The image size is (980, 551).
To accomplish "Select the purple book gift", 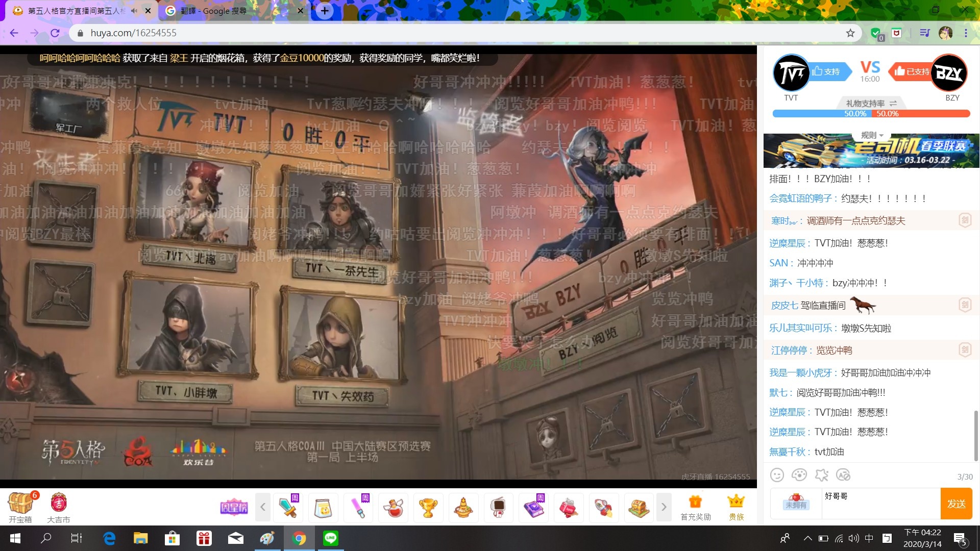I will pos(533,508).
